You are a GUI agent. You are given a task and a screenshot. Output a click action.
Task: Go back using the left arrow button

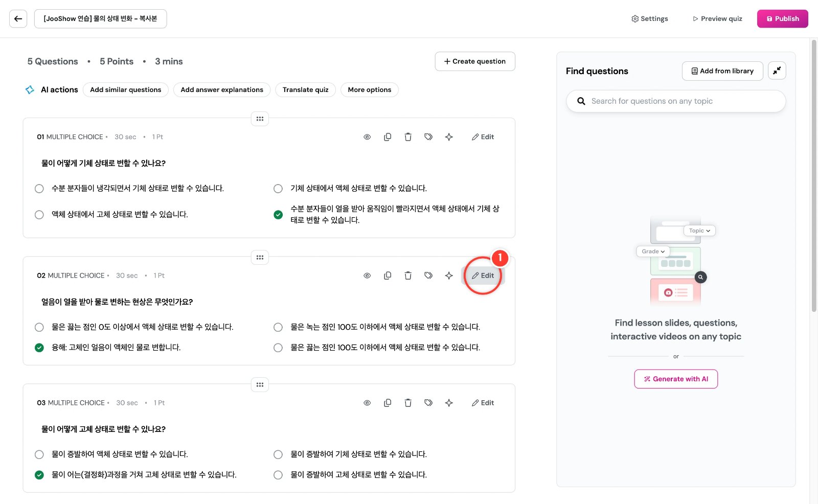[x=18, y=19]
